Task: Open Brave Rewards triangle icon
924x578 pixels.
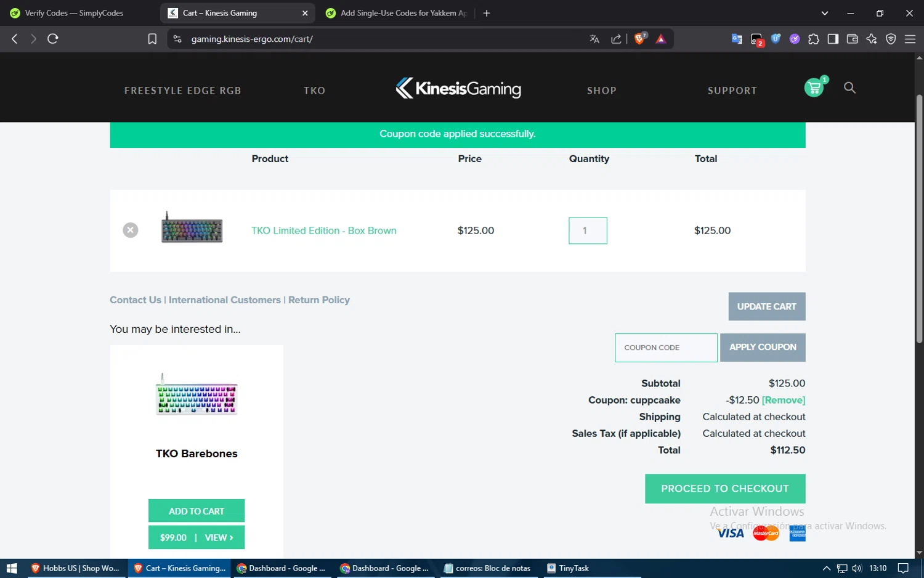Action: (661, 39)
